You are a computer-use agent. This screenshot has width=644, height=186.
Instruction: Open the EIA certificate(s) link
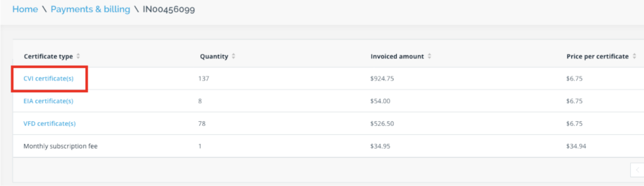(x=48, y=101)
